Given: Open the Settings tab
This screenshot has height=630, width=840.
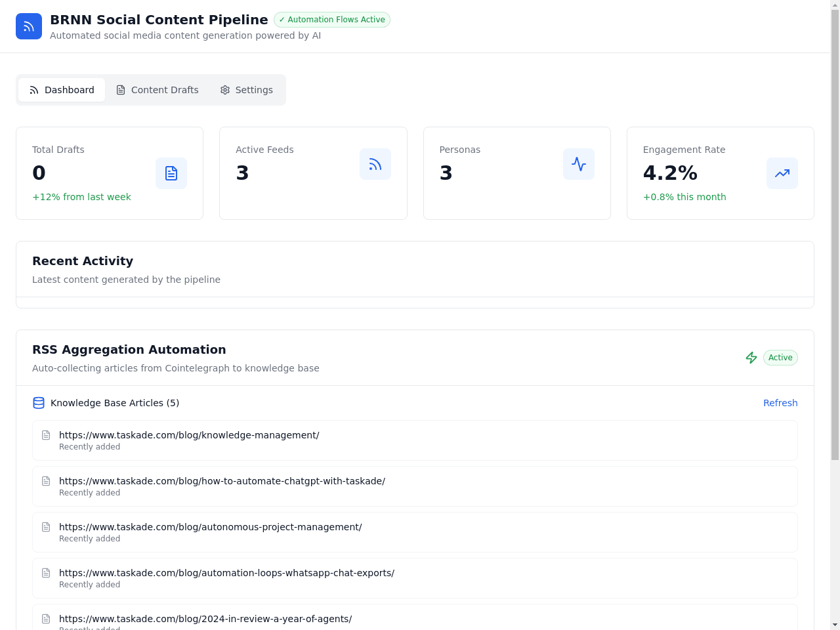Looking at the screenshot, I should tap(247, 90).
